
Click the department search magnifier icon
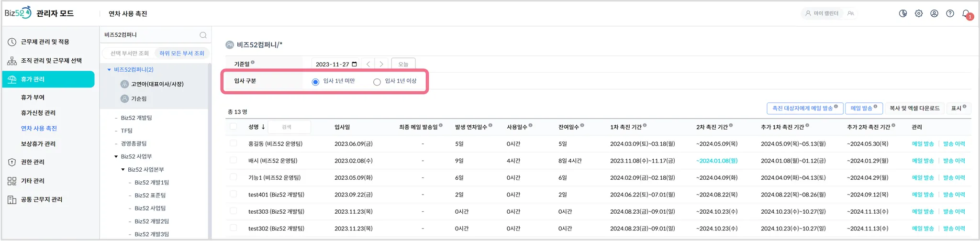click(x=203, y=35)
